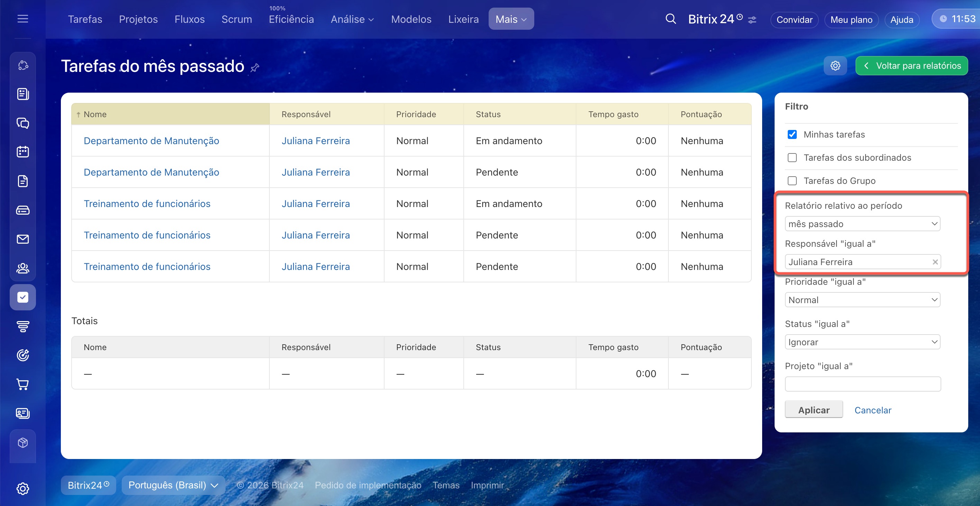Check the Tarefas do Grupo checkbox

tap(792, 181)
